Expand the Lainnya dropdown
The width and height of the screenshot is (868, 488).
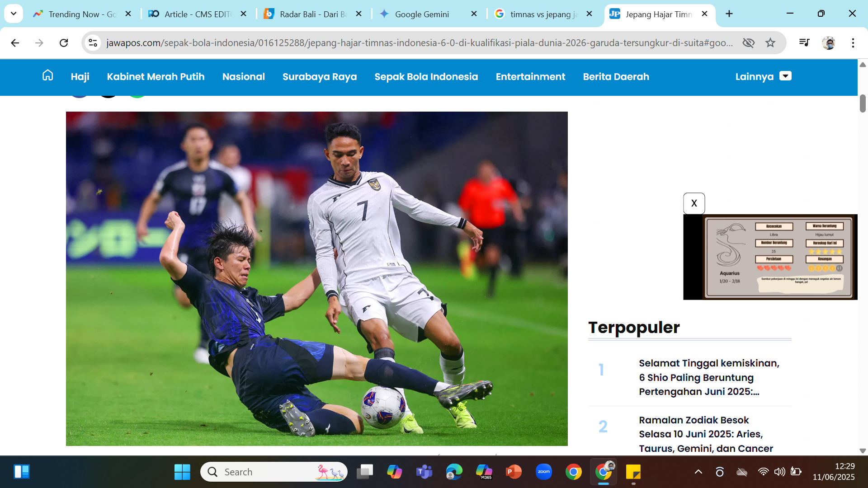(x=763, y=77)
